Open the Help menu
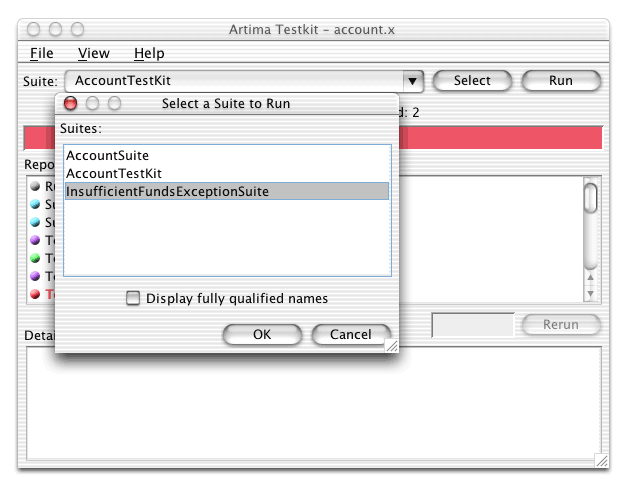This screenshot has height=489, width=631. [x=149, y=53]
